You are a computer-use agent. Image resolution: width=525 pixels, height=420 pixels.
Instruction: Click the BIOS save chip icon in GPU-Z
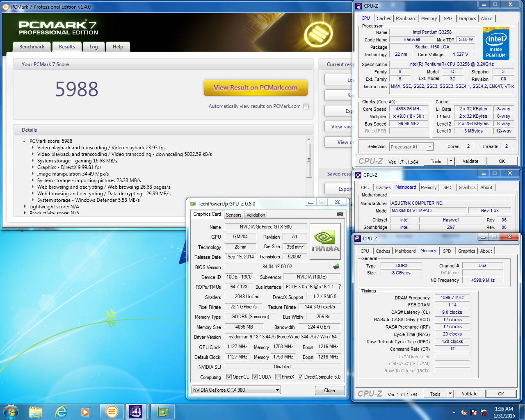pos(336,267)
